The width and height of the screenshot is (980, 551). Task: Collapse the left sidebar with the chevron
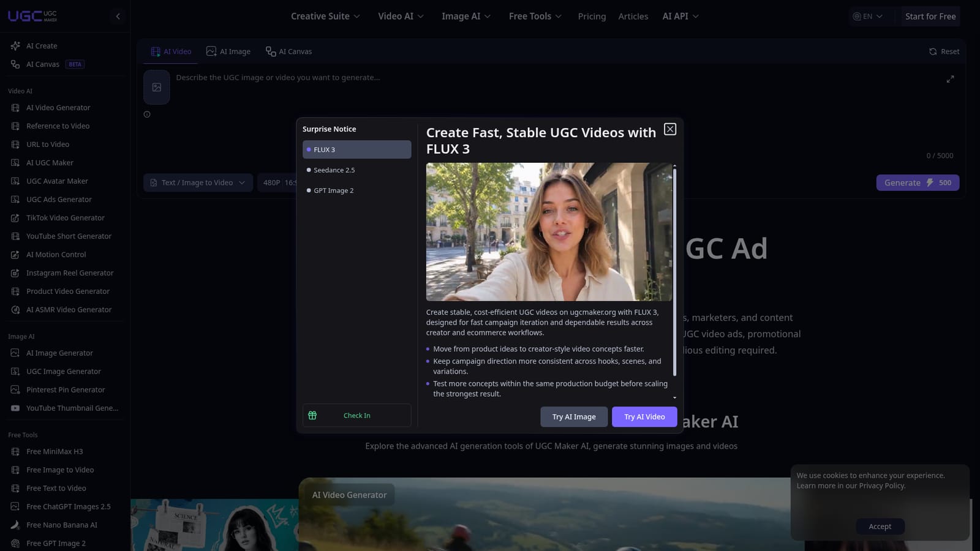118,17
